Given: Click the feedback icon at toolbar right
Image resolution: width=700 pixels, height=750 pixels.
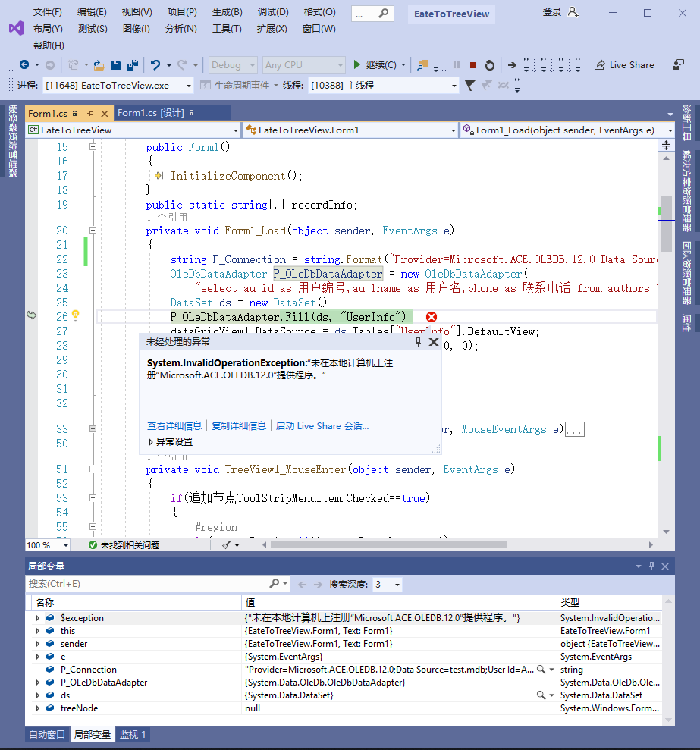Looking at the screenshot, I should click(x=679, y=65).
